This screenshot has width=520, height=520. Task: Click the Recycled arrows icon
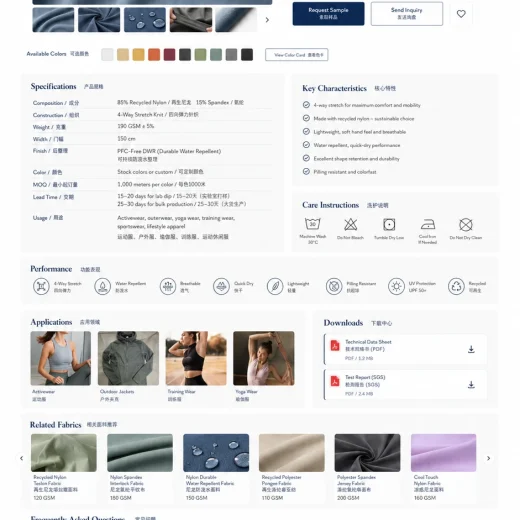click(456, 286)
